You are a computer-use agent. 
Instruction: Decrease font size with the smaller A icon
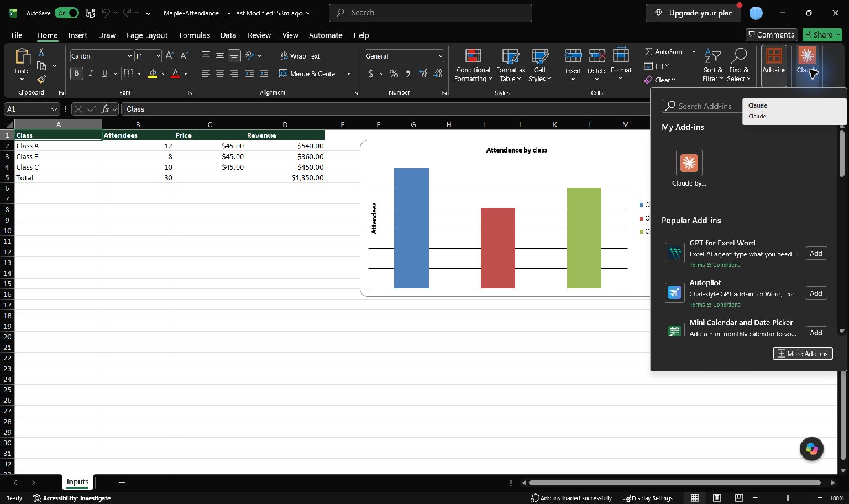184,56
